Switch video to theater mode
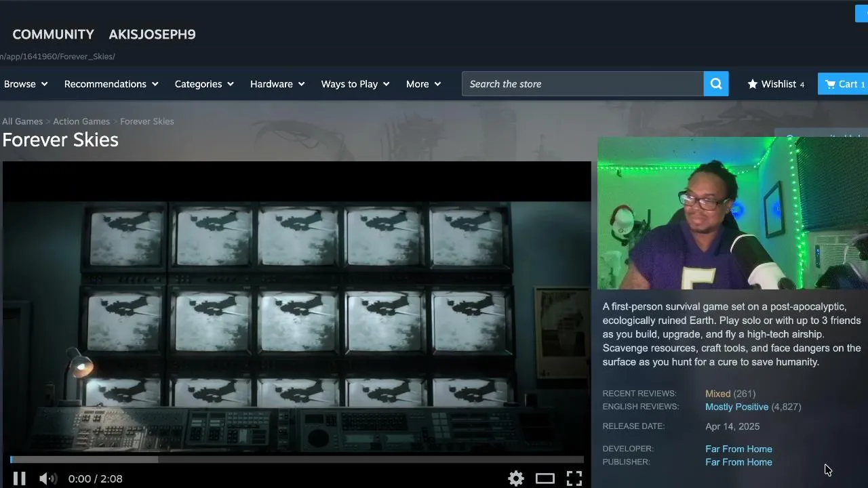 coord(545,479)
